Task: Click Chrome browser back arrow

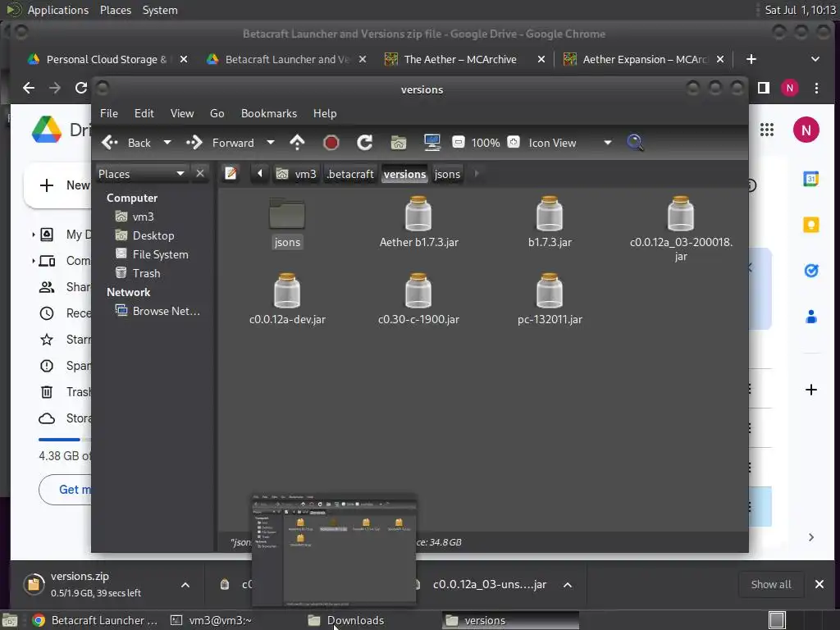Action: pos(29,88)
